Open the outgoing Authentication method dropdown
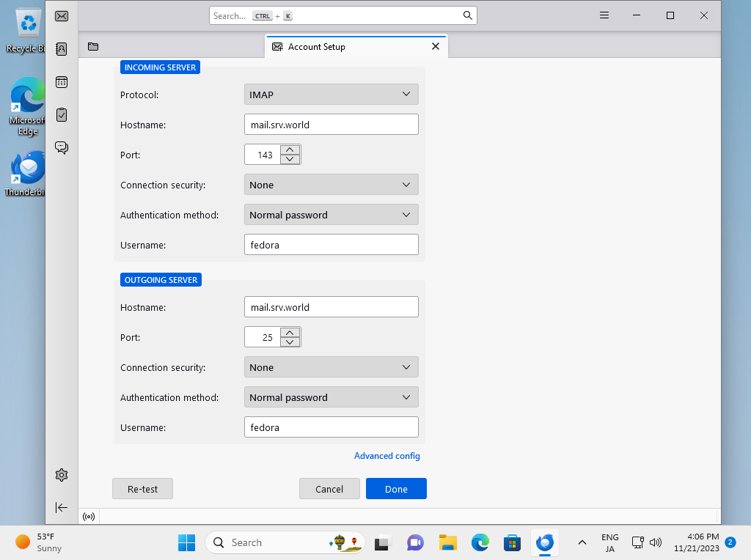751x560 pixels. point(331,397)
